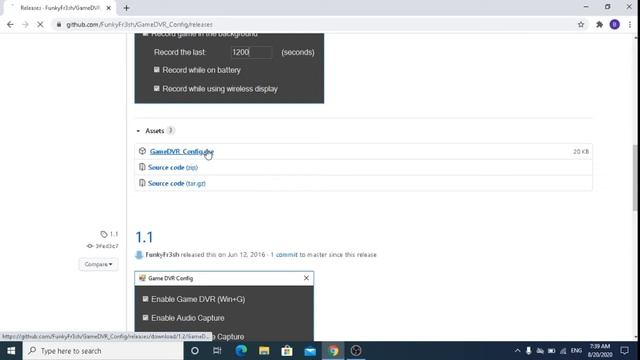Toggle 'Record while using wireless display' checkbox
640x360 pixels.
(x=156, y=89)
